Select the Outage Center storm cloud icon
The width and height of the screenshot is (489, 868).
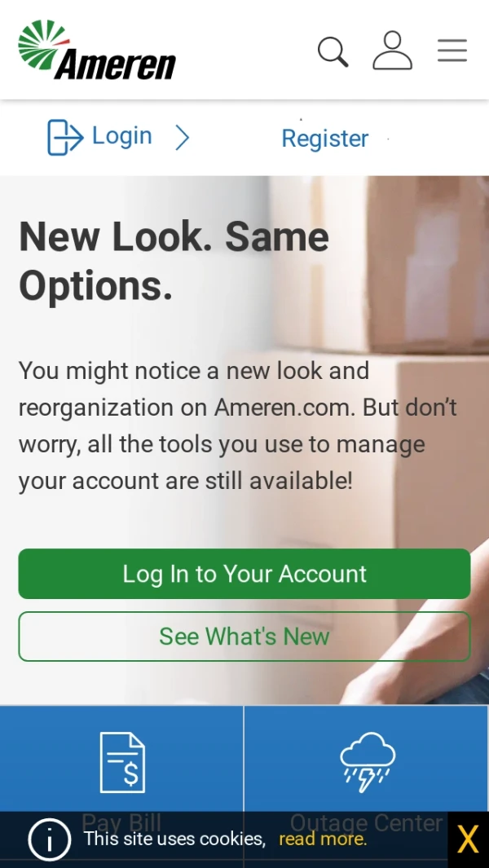(x=368, y=762)
